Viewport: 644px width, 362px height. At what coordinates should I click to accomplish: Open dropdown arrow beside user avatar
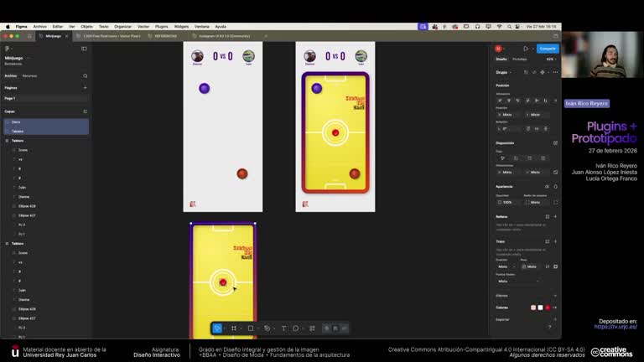[x=504, y=49]
